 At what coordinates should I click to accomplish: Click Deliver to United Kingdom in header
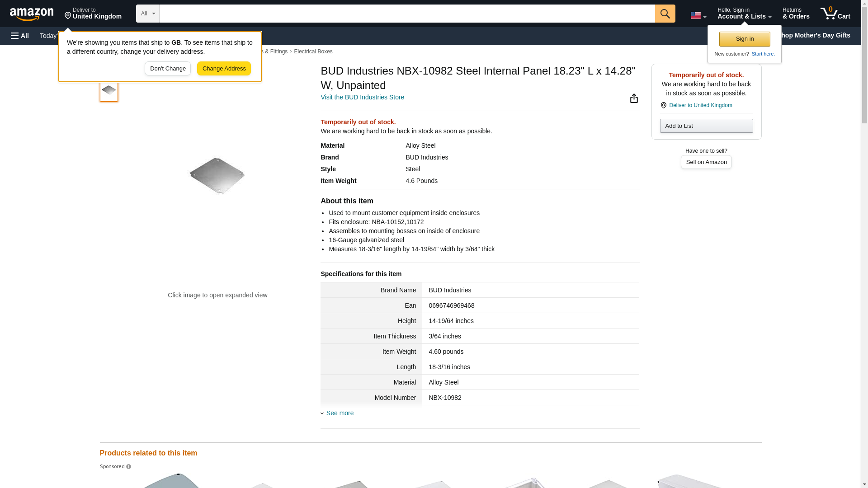pyautogui.click(x=93, y=14)
